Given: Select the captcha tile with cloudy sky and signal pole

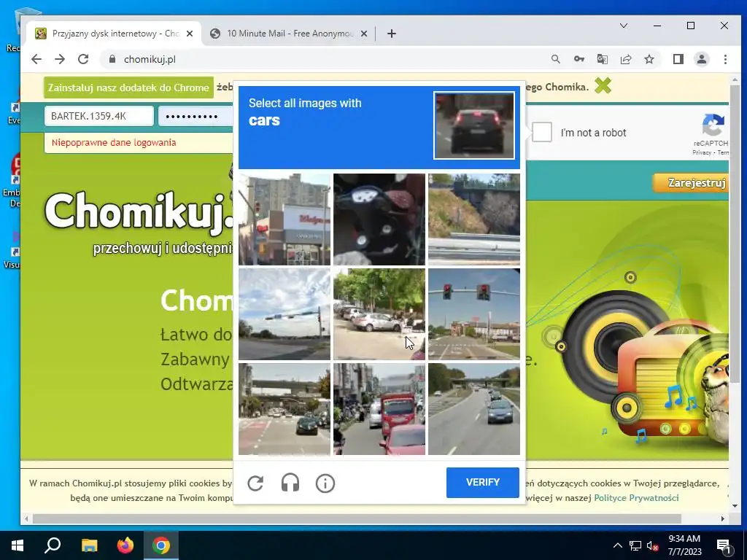Looking at the screenshot, I should click(285, 314).
